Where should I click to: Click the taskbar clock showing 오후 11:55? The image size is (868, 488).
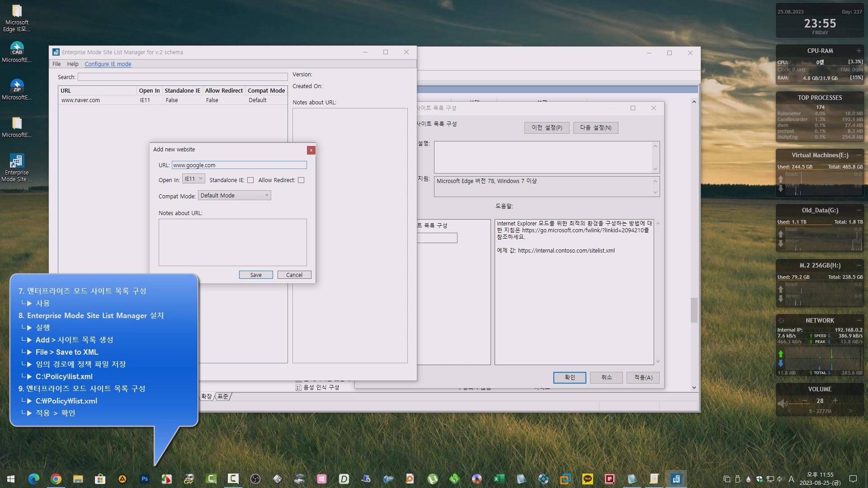(820, 479)
